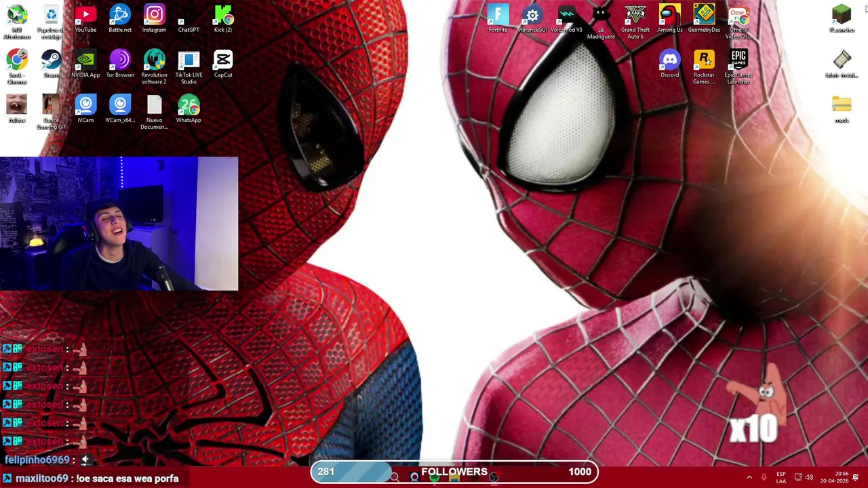Select the mods folder
This screenshot has width=868, height=488.
(x=842, y=108)
